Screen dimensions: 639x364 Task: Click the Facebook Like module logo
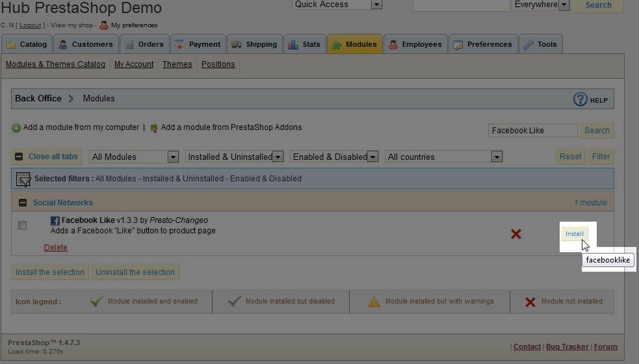[x=55, y=221]
